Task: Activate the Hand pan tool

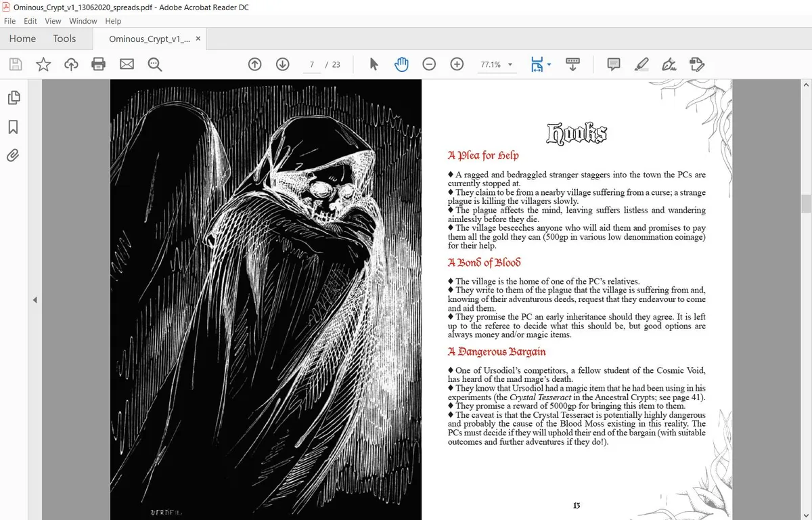Action: [x=401, y=64]
